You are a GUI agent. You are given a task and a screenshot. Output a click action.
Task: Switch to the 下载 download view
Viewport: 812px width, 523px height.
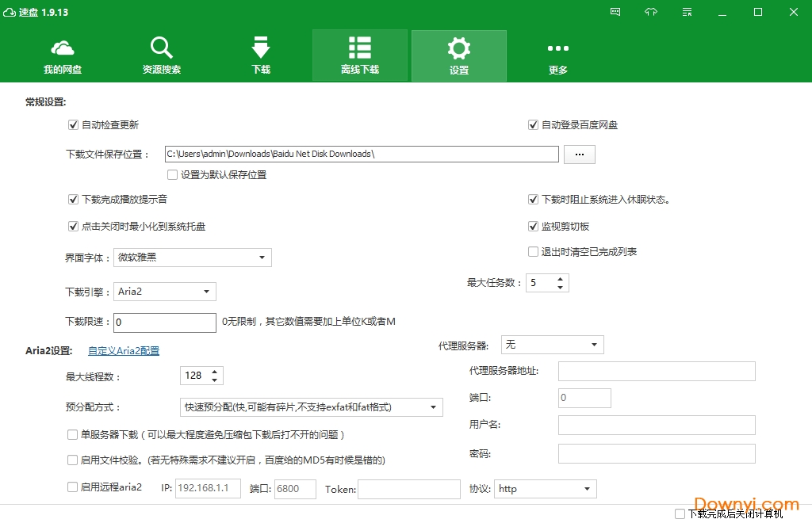[x=261, y=55]
